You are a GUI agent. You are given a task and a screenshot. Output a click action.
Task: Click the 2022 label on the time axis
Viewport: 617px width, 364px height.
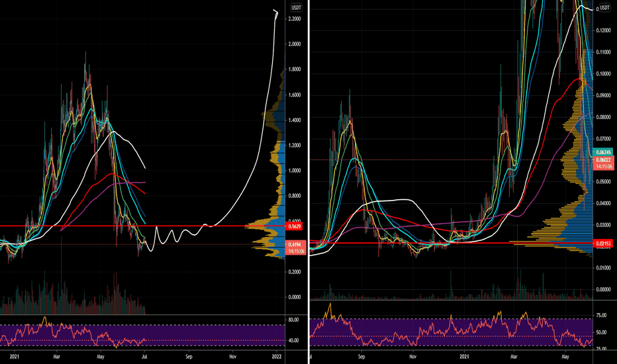[277, 357]
